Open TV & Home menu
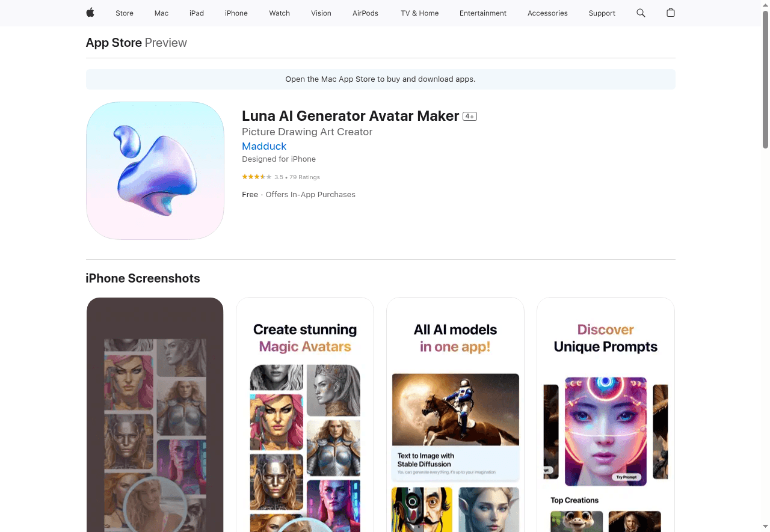The width and height of the screenshot is (770, 532). click(420, 13)
